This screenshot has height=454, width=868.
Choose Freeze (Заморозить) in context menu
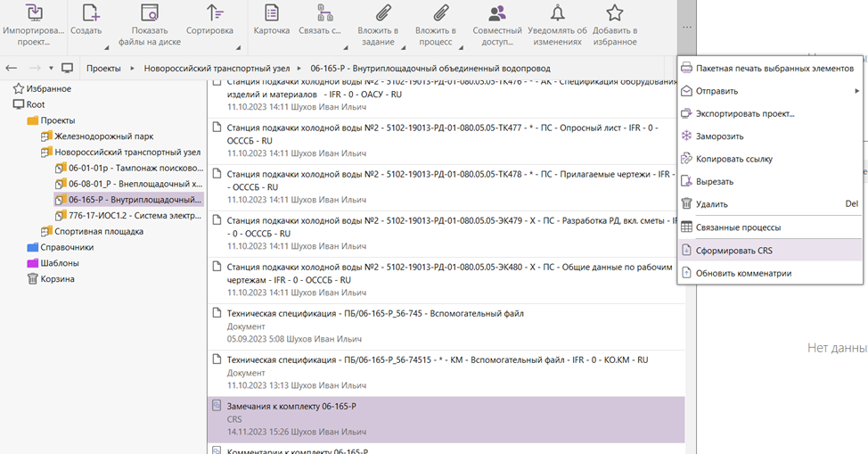pos(720,136)
